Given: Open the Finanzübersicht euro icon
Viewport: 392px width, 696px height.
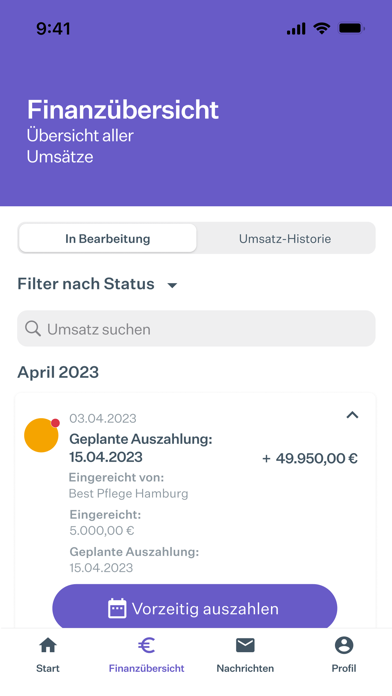Looking at the screenshot, I should (146, 645).
